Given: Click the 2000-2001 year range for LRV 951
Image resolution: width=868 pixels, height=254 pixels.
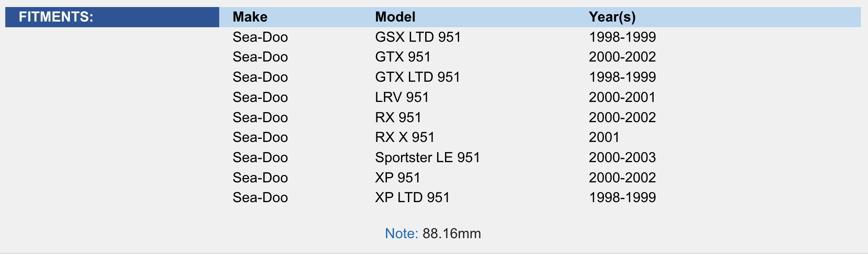Looking at the screenshot, I should click(x=622, y=97).
